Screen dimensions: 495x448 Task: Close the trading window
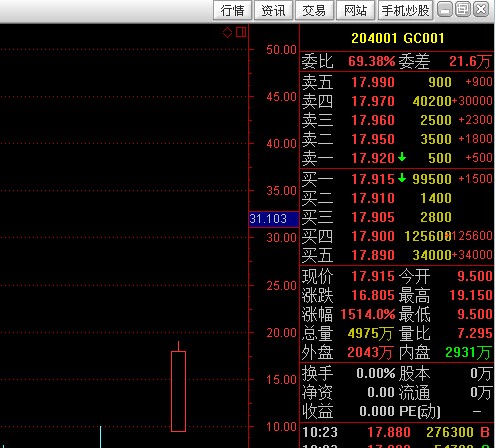point(481,9)
